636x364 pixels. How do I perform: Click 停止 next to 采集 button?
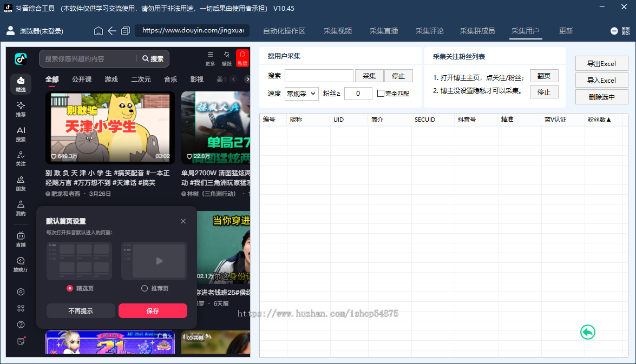coord(398,76)
